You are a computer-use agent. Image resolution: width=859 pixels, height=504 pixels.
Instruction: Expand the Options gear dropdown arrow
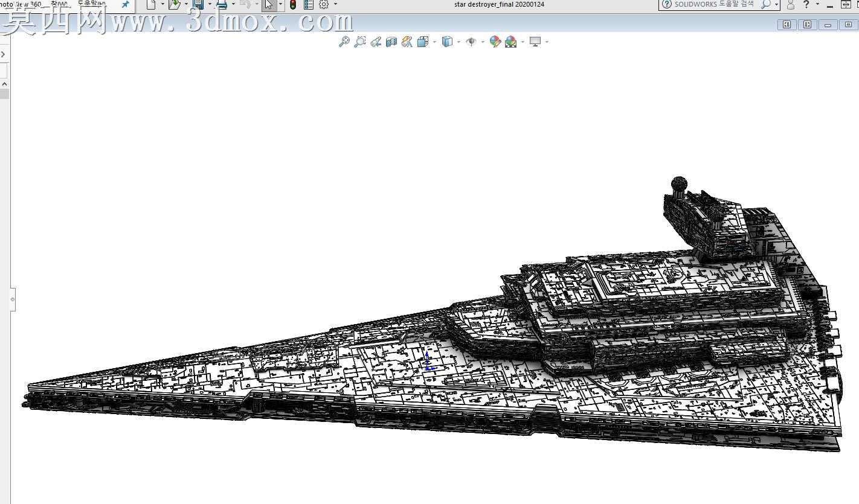(x=335, y=5)
